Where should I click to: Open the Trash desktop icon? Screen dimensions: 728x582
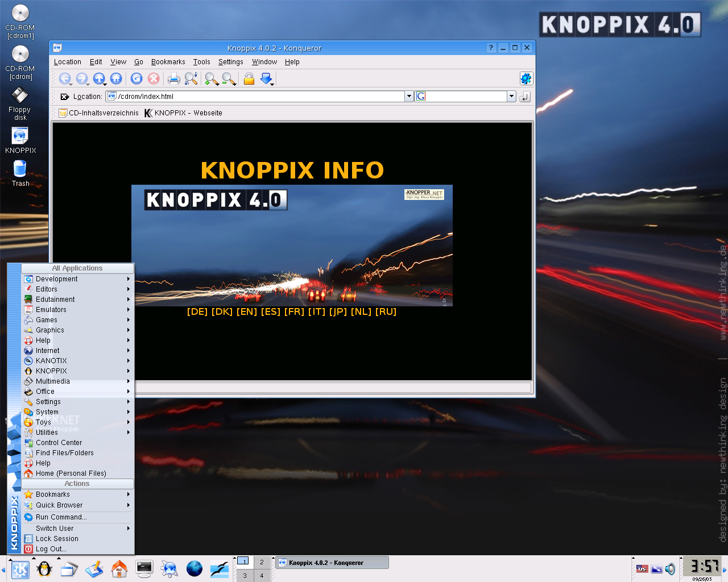click(20, 173)
